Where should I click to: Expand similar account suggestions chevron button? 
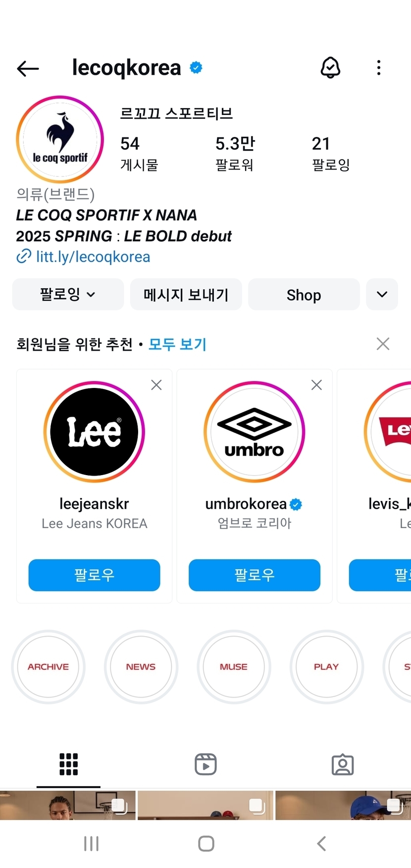[x=382, y=294]
